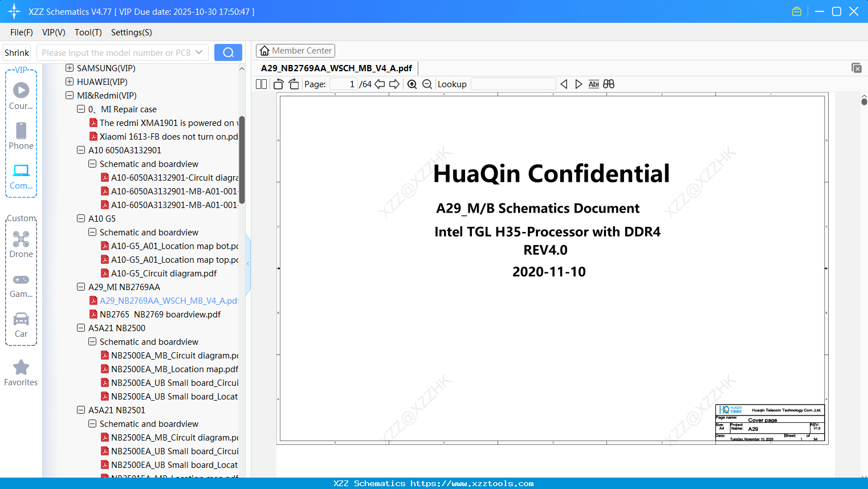Open the model number dropdown arrow
Image resolution: width=868 pixels, height=489 pixels.
(199, 52)
